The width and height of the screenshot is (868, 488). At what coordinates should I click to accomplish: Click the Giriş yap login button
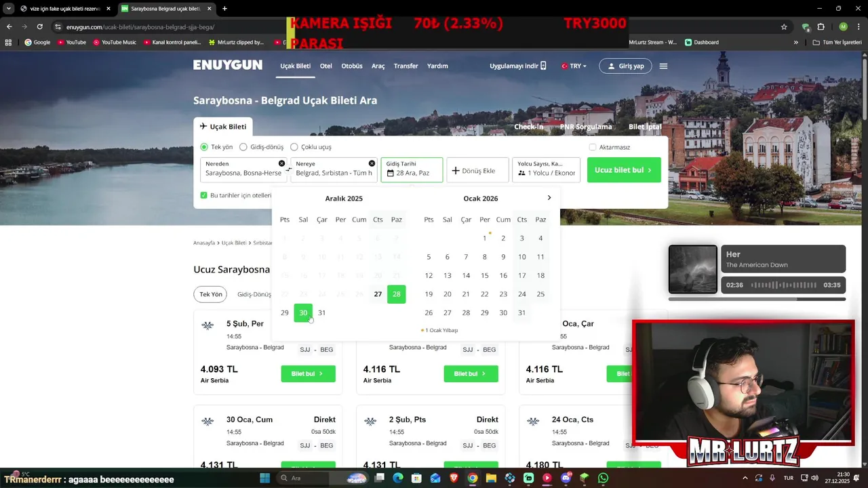pos(625,66)
